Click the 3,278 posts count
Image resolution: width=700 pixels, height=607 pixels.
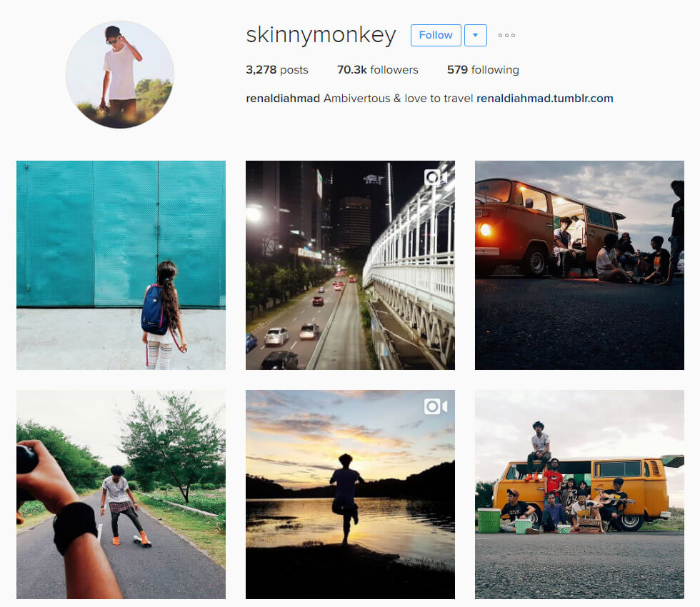click(x=277, y=70)
